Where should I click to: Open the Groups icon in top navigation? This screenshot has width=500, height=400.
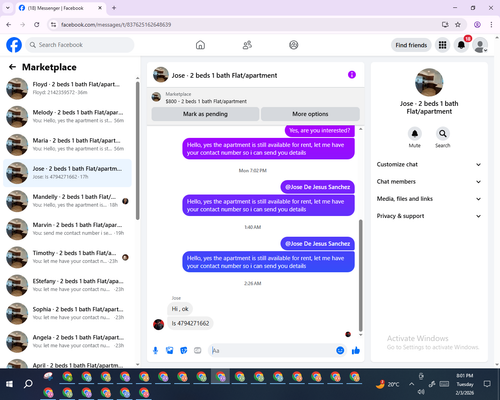pyautogui.click(x=294, y=45)
